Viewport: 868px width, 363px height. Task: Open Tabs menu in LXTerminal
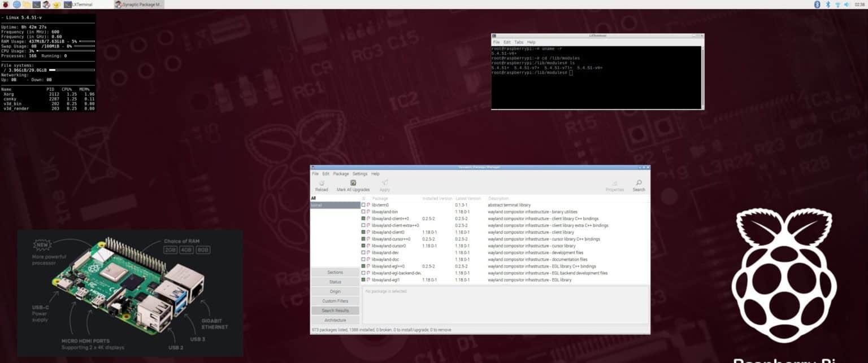[519, 42]
